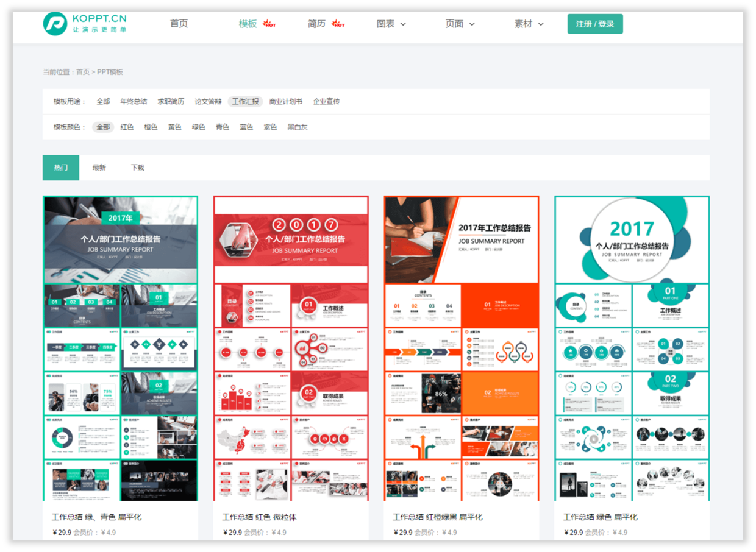Enable the 商业计划书 purpose filter
The height and width of the screenshot is (552, 756).
287,101
